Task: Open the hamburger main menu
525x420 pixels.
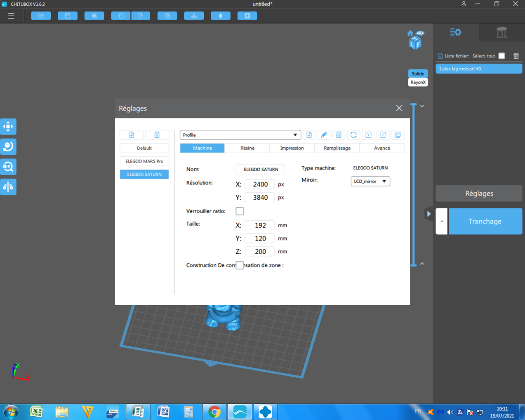Action: pyautogui.click(x=11, y=16)
